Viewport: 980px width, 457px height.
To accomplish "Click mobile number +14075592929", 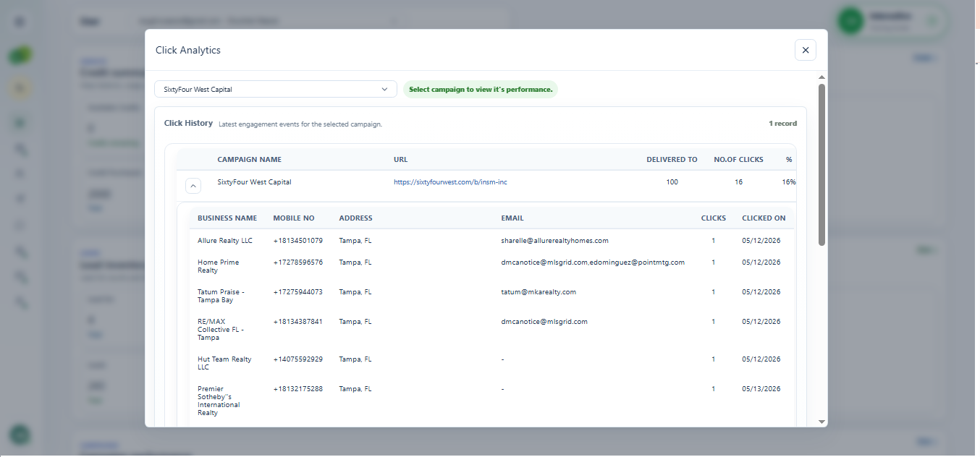I will [297, 359].
